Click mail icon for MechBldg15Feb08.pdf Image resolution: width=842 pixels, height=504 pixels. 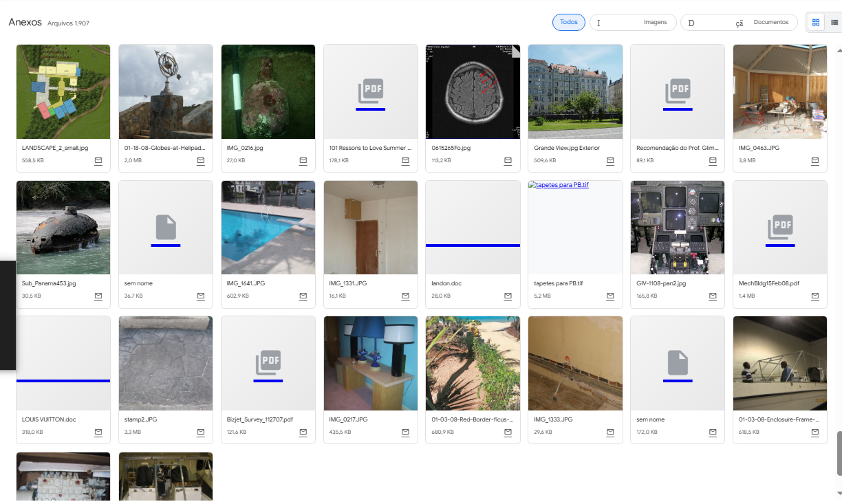[x=815, y=296]
